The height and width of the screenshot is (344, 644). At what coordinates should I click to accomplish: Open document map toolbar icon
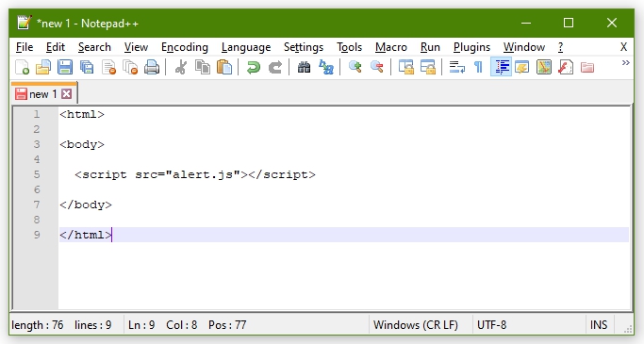544,67
